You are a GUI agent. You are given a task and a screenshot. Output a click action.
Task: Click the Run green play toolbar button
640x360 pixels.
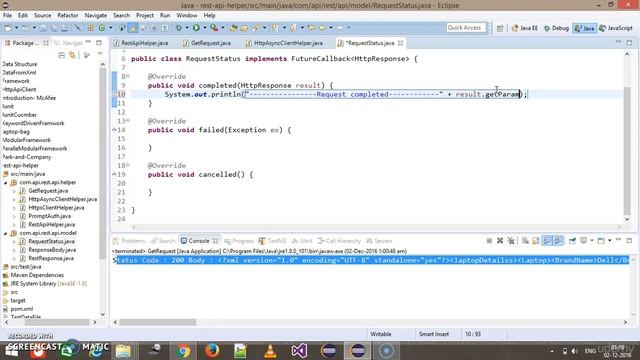pos(196,28)
